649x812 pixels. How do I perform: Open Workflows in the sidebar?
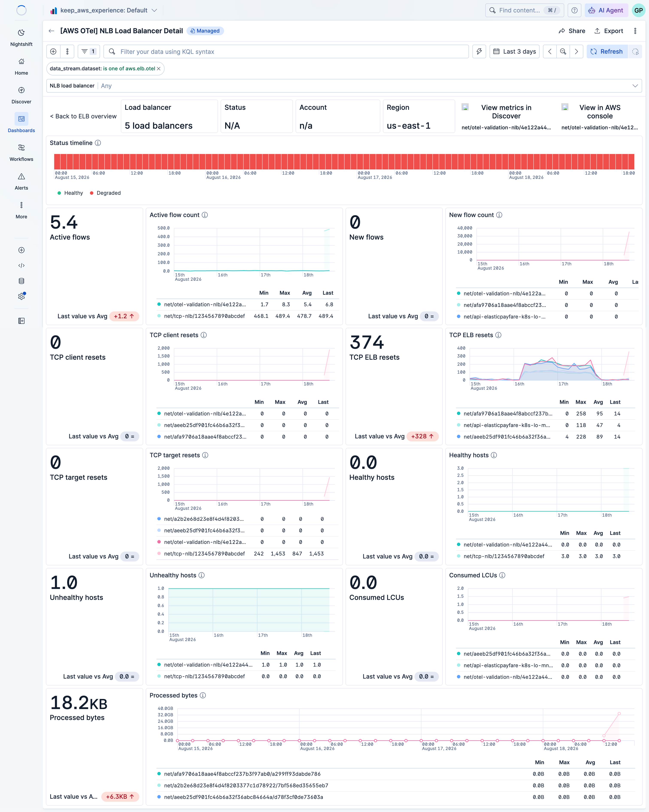click(x=21, y=152)
